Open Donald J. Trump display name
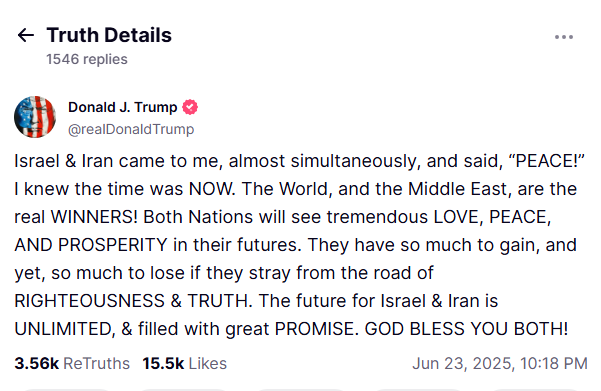 pos(123,107)
